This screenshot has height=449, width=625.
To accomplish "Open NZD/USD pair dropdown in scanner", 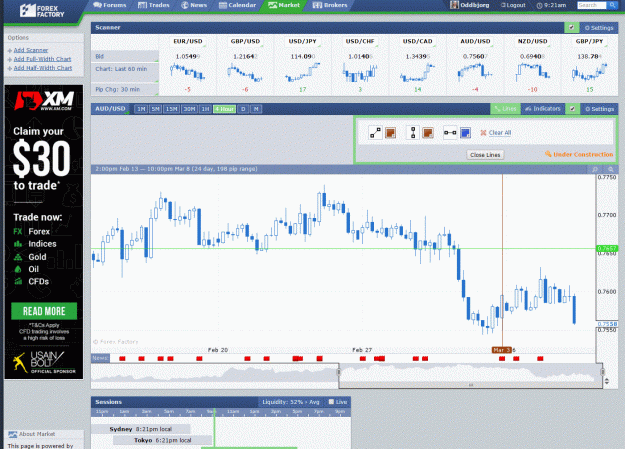I will point(532,41).
